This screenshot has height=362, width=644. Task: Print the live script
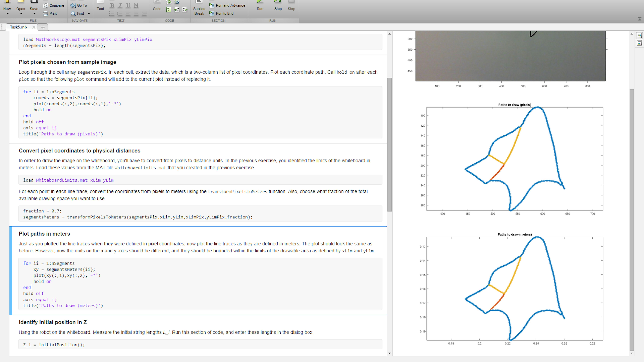coord(50,14)
